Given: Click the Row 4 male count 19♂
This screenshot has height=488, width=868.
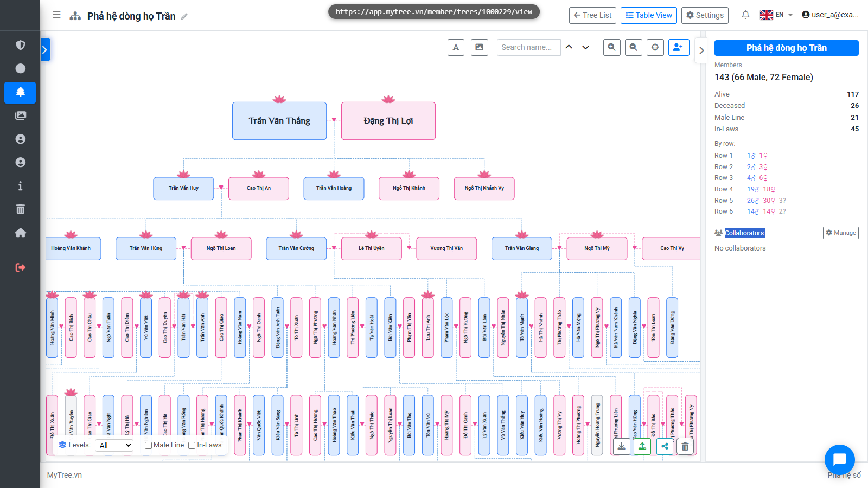Looking at the screenshot, I should pos(753,189).
